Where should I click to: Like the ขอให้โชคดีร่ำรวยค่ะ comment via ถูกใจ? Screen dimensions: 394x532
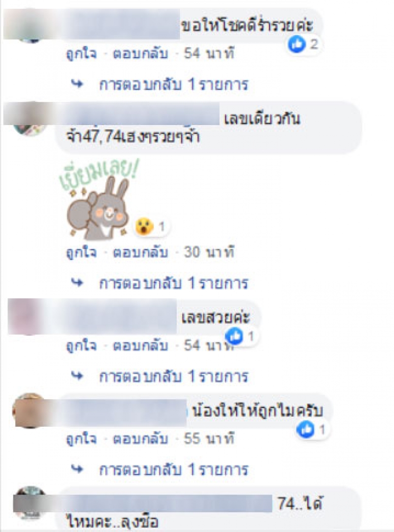(82, 54)
